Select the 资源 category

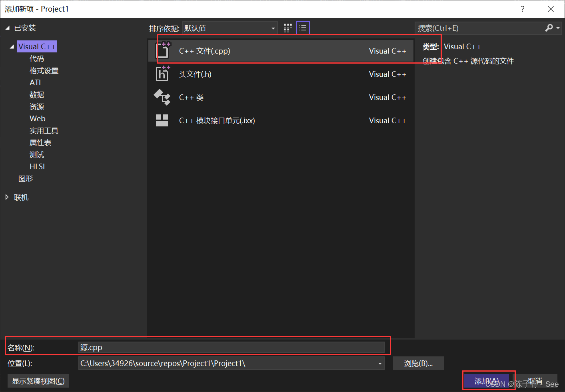[x=37, y=107]
